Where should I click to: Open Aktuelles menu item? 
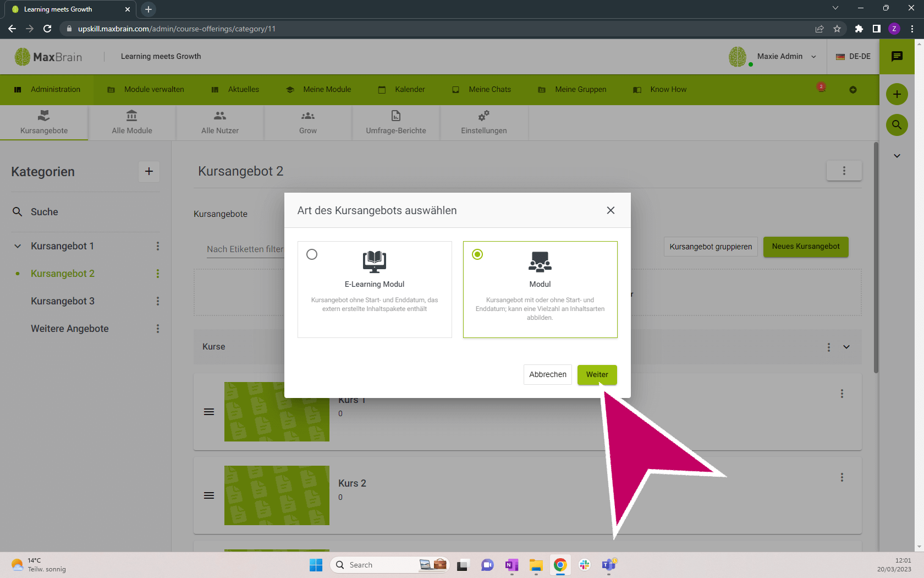(235, 89)
